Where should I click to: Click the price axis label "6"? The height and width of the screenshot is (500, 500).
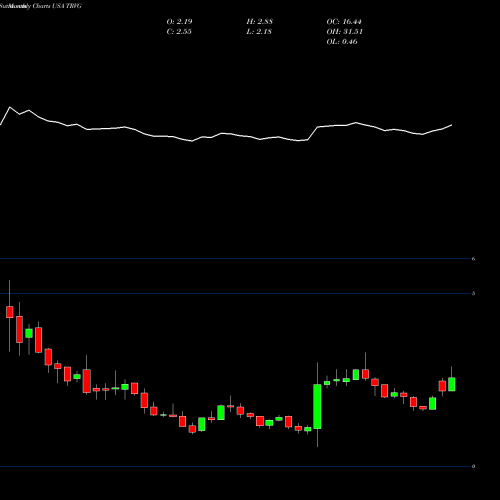point(473,259)
